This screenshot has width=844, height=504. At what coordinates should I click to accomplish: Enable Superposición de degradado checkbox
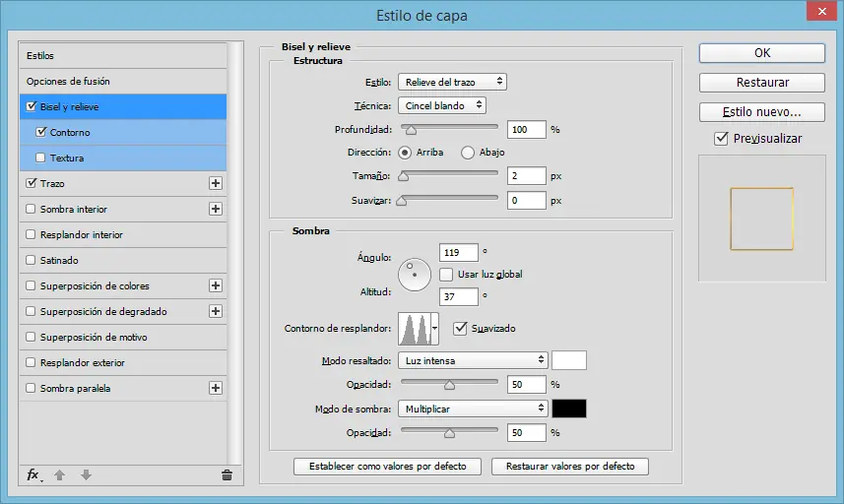point(31,311)
